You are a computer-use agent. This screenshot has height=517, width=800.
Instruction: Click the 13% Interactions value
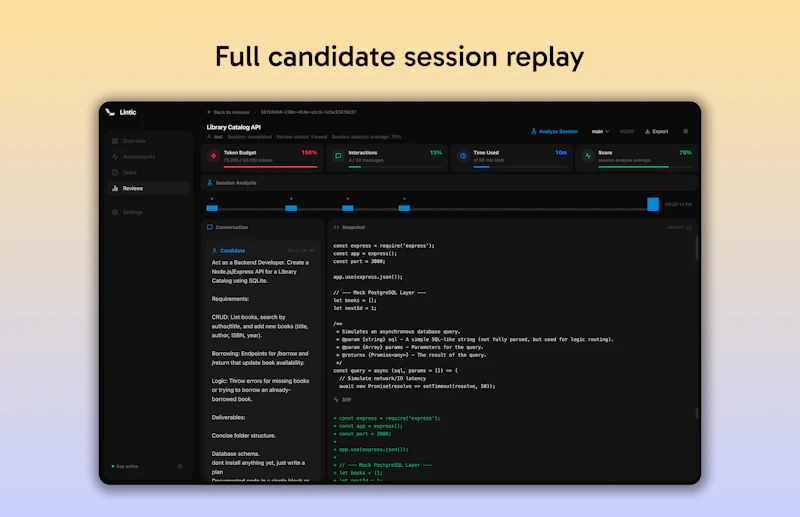pos(436,153)
